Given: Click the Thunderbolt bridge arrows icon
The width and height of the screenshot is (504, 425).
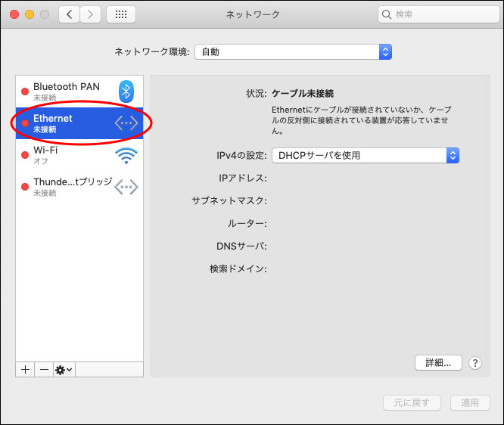Looking at the screenshot, I should [126, 187].
